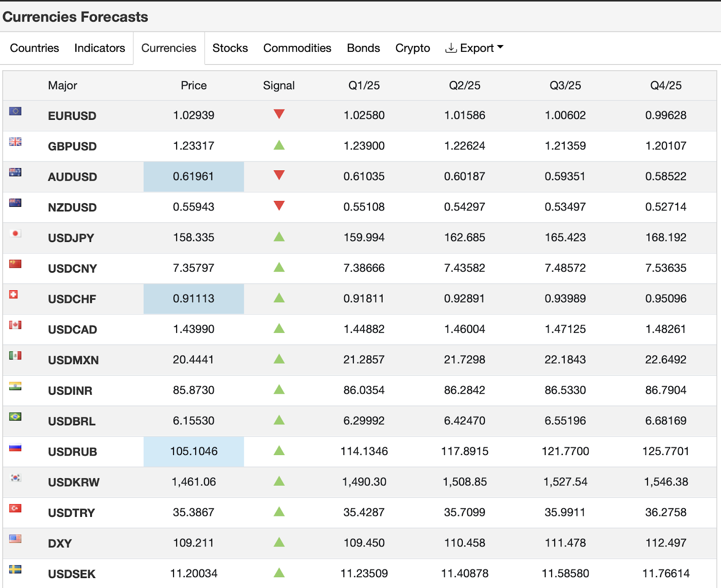Click the USDBRL Q1/25 forecast 6.29992
The width and height of the screenshot is (721, 588).
pos(364,421)
